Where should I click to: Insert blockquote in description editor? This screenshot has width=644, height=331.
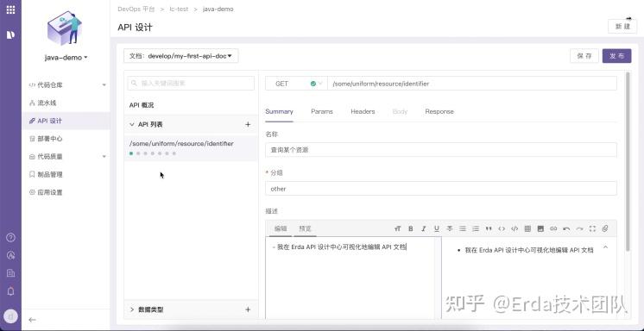click(489, 229)
